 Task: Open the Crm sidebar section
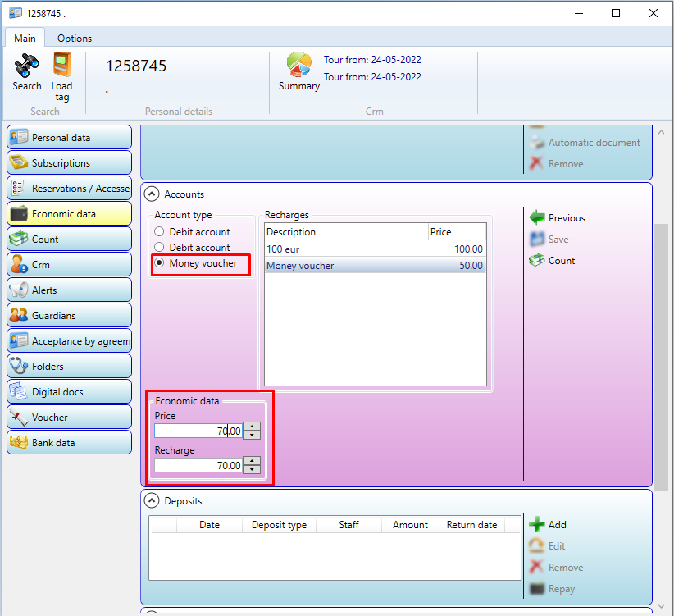(69, 264)
